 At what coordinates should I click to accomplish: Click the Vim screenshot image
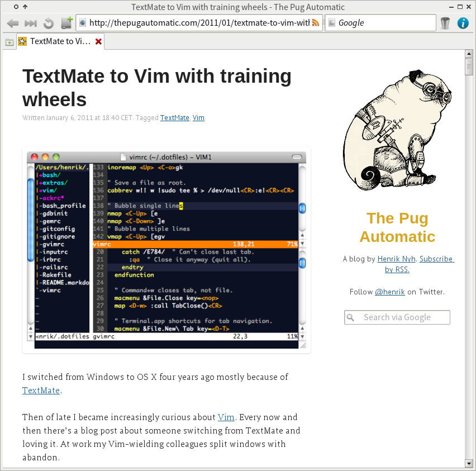pyautogui.click(x=166, y=250)
